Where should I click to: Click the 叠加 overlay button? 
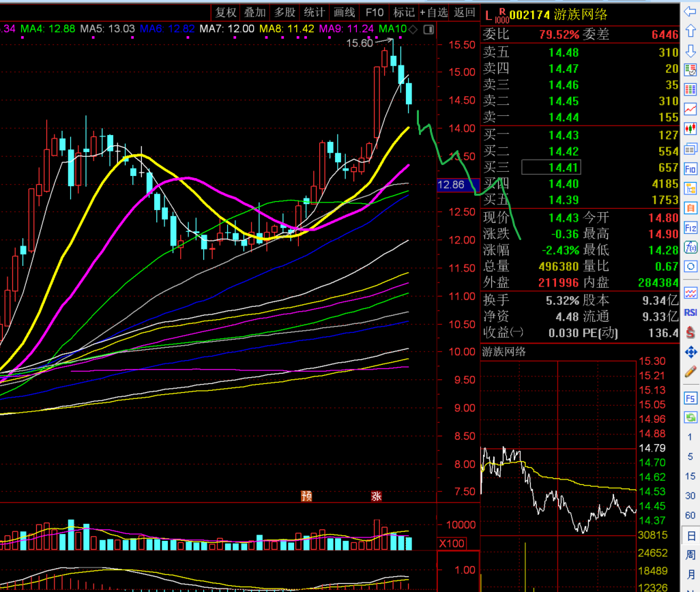coord(255,12)
